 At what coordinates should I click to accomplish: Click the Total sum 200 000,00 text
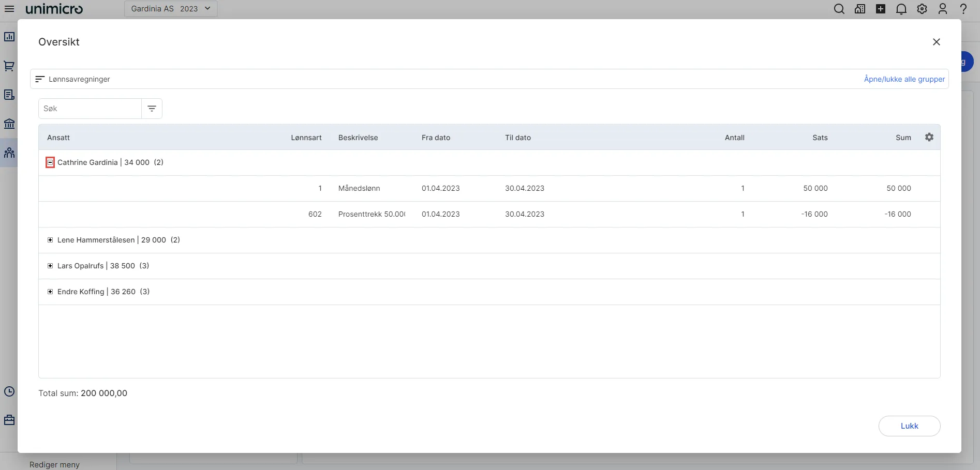click(83, 393)
